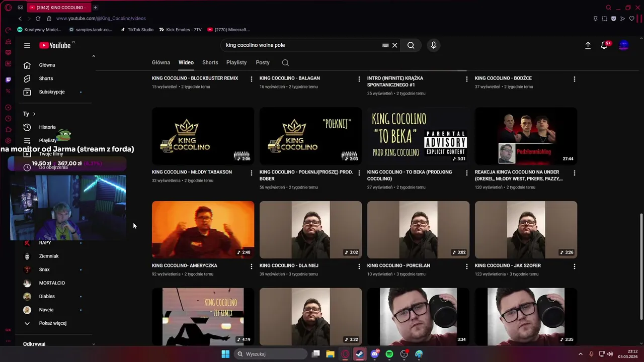Image resolution: width=644 pixels, height=362 pixels.
Task: Open options for AMERYCZKA video
Action: click(x=251, y=266)
